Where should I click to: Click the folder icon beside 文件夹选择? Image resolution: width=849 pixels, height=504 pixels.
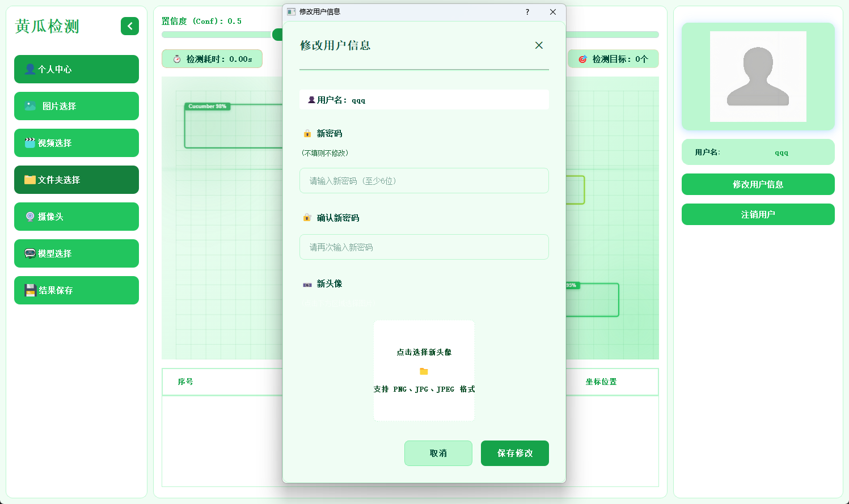(x=30, y=180)
